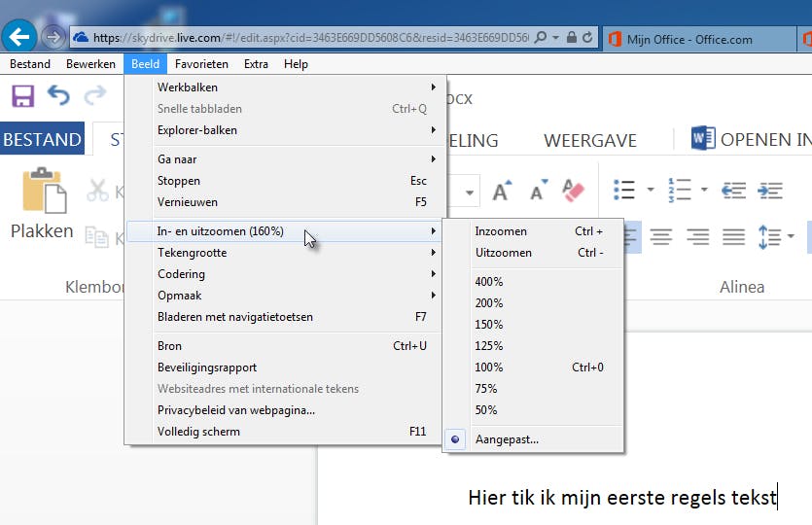Click the scissors Cut icon
Screen dimensions: 812x525
coord(97,191)
